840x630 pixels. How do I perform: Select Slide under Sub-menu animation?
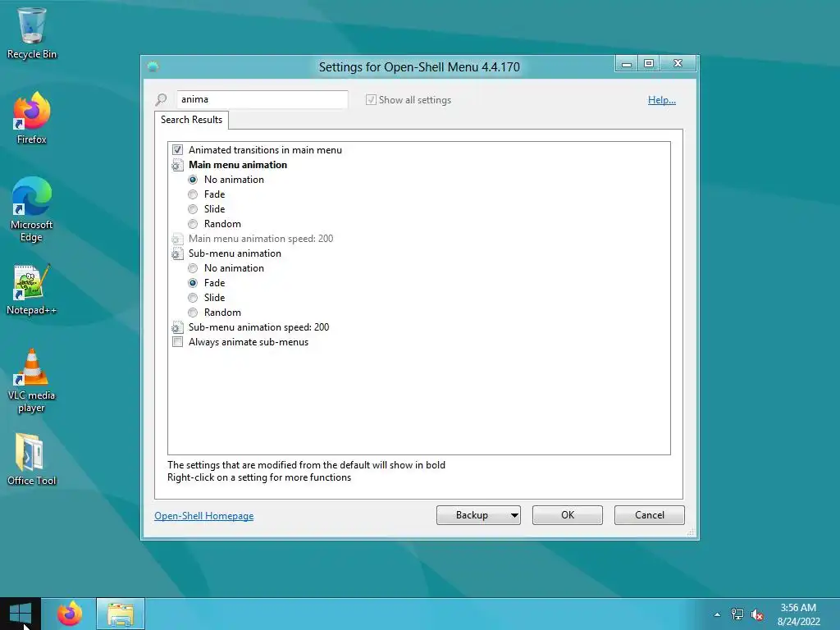pyautogui.click(x=193, y=298)
